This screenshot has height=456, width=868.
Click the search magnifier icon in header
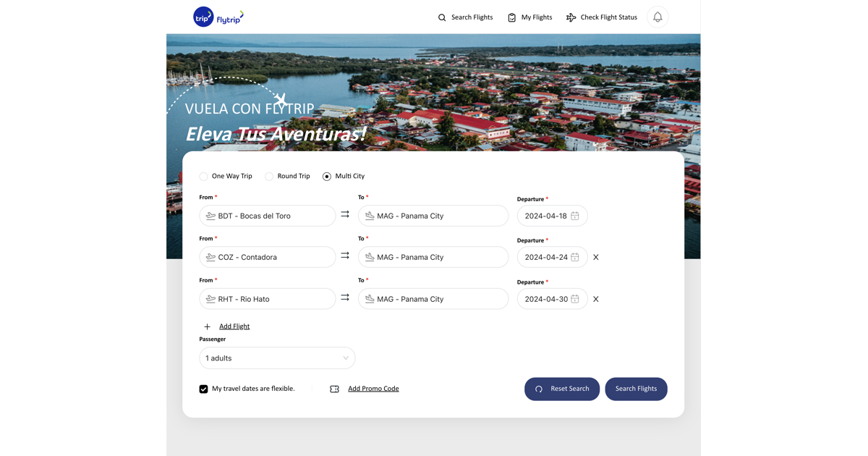442,17
